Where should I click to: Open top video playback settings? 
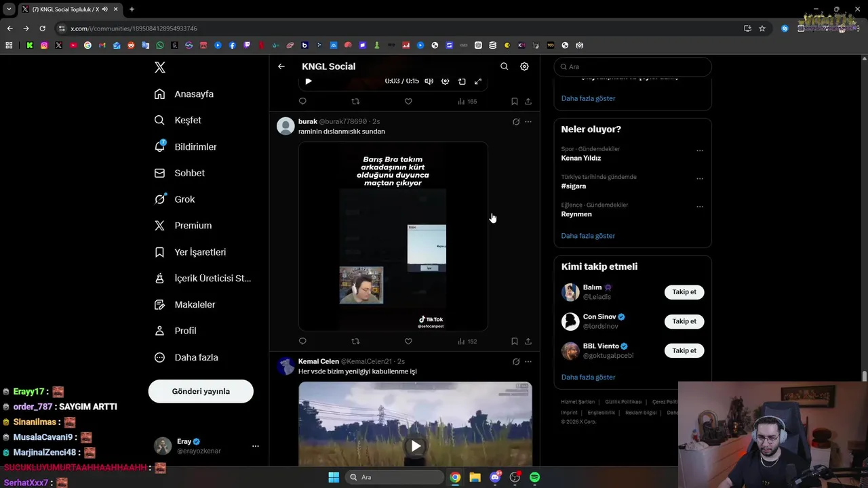coord(446,81)
